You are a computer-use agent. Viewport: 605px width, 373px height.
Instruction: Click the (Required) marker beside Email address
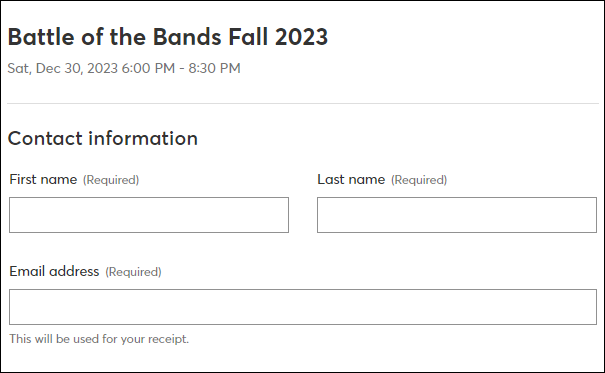pyautogui.click(x=134, y=272)
